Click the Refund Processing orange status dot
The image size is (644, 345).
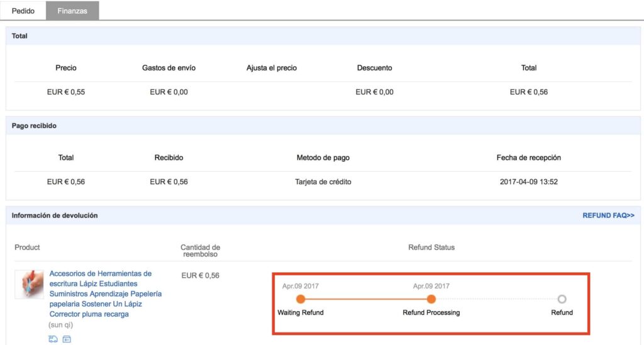coord(431,299)
